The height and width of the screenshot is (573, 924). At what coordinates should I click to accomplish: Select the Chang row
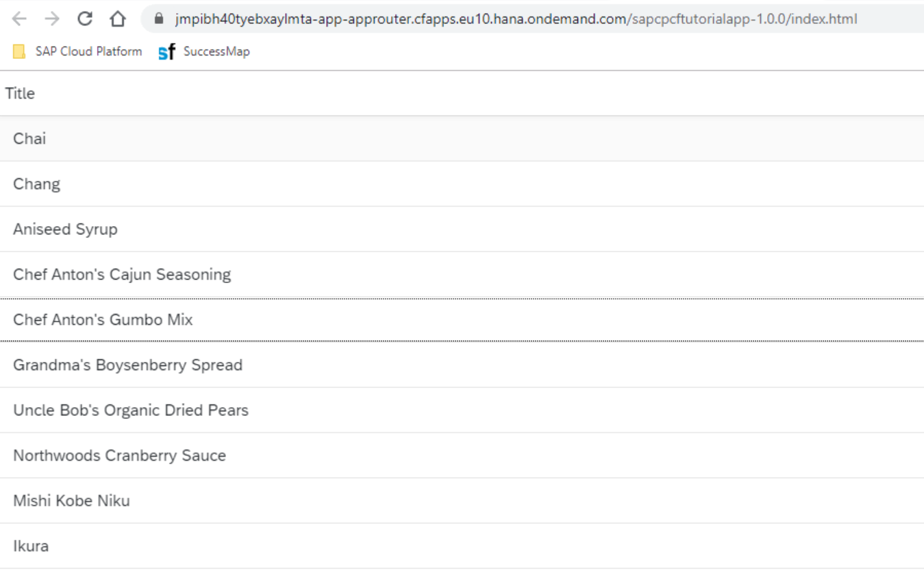(x=462, y=184)
